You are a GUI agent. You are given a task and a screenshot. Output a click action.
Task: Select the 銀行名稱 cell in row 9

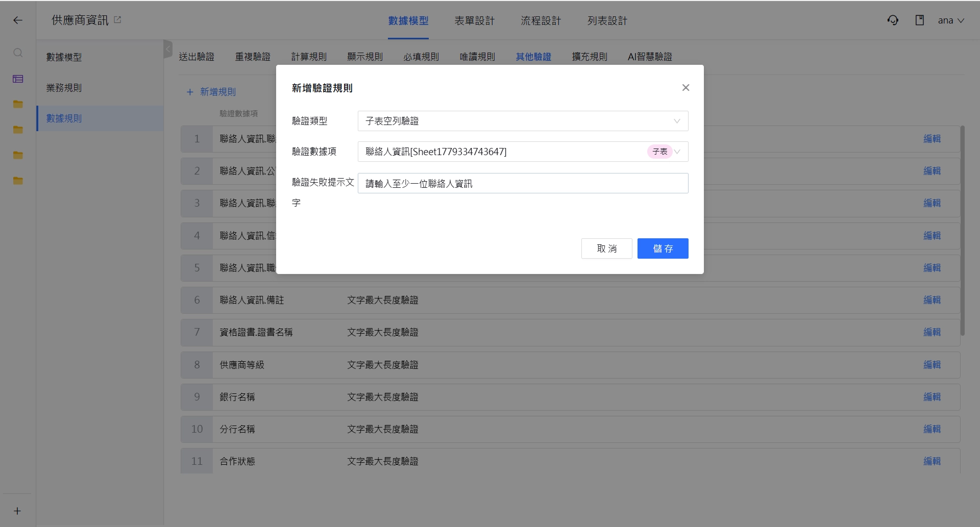coord(237,397)
